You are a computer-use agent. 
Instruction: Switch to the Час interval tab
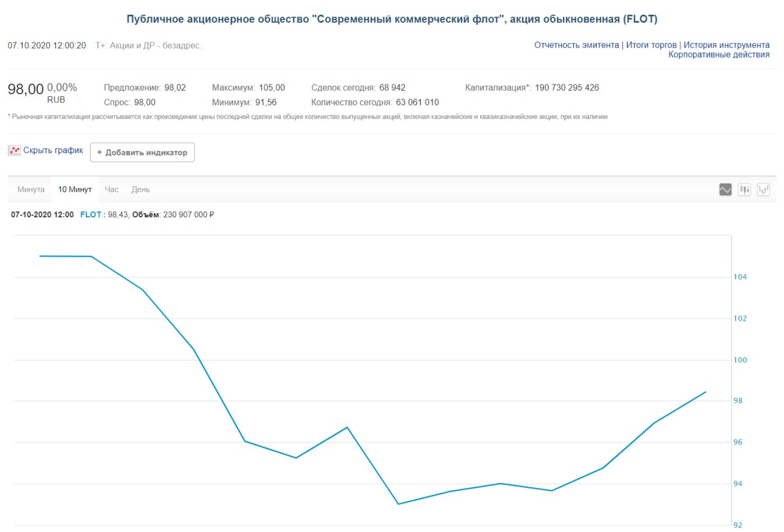tap(111, 190)
